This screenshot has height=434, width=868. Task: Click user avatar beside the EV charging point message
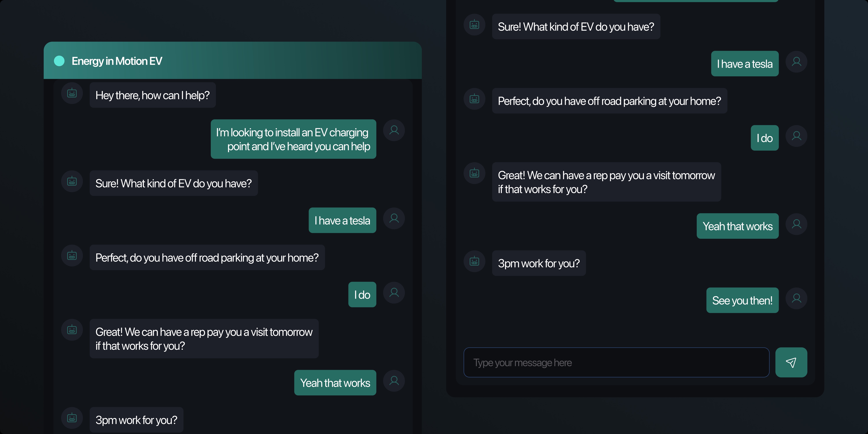(x=393, y=130)
